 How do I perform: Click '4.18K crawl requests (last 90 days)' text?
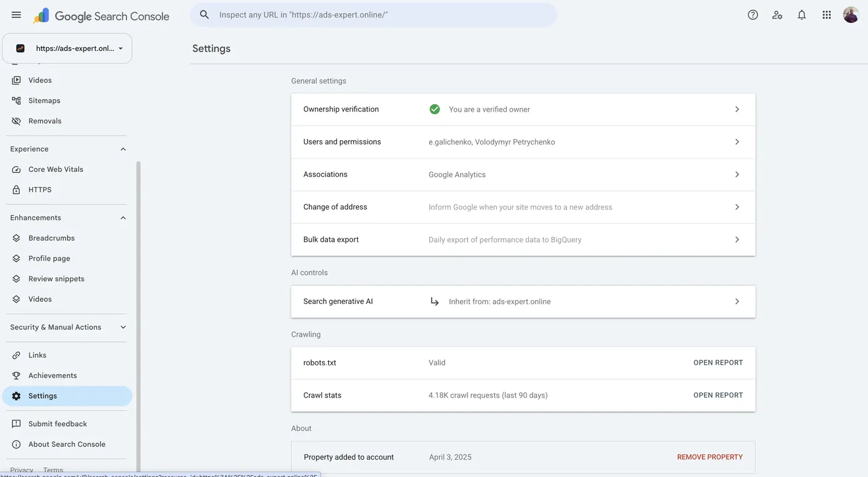coord(488,396)
